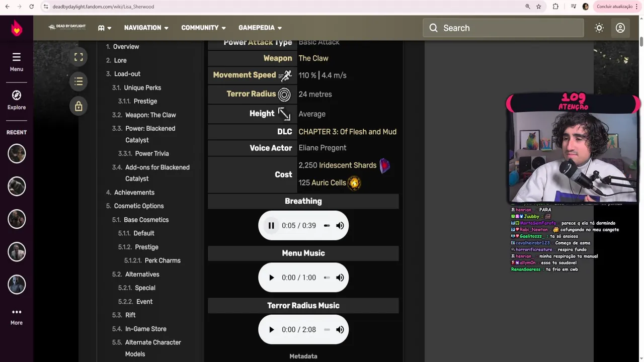Jump to Load-out section
This screenshot has height=362, width=644.
[x=127, y=74]
